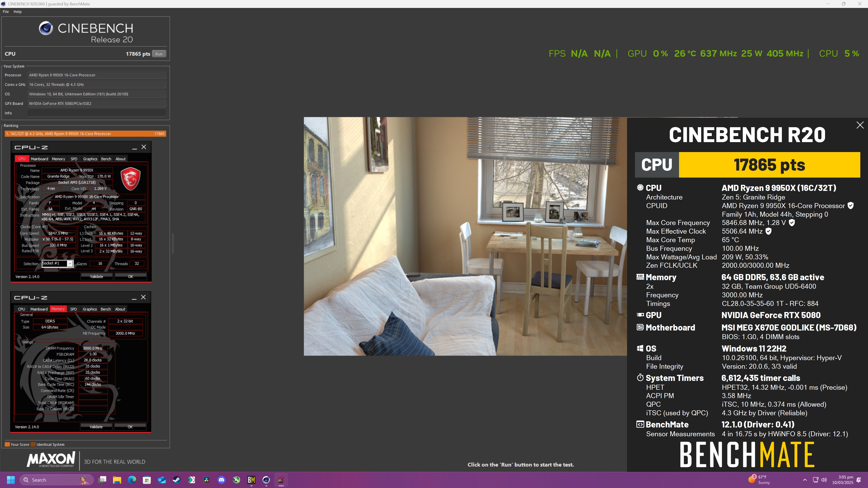868x488 pixels.
Task: Click the MSI dragon shield logo in CPU-Z
Action: (130, 178)
